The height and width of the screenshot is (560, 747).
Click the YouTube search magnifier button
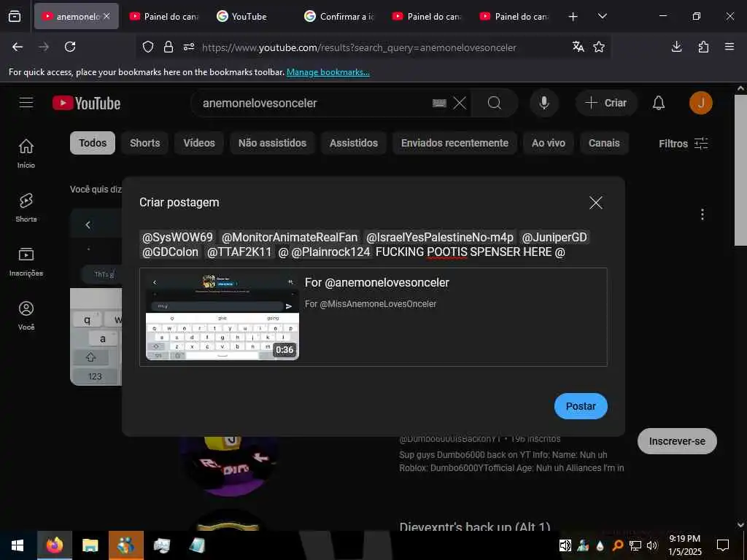pyautogui.click(x=495, y=103)
